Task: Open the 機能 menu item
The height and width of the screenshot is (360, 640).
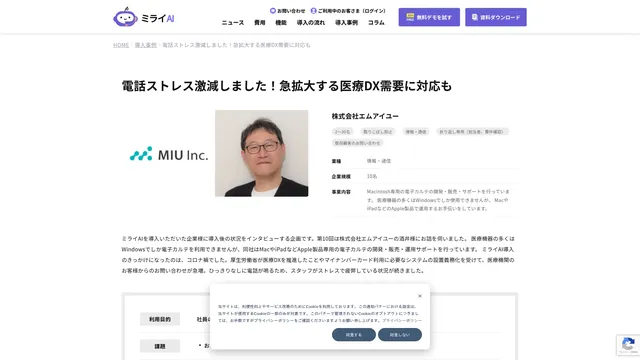Action: click(x=281, y=22)
